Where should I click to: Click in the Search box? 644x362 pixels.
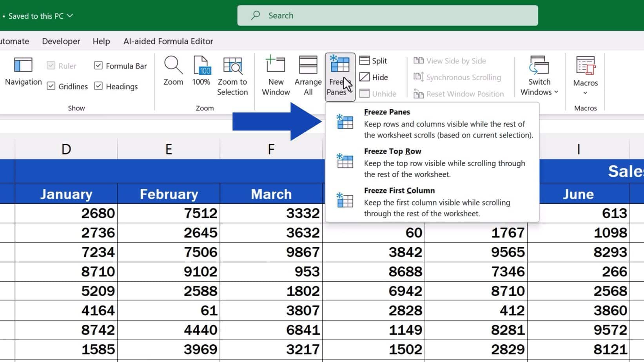[387, 16]
